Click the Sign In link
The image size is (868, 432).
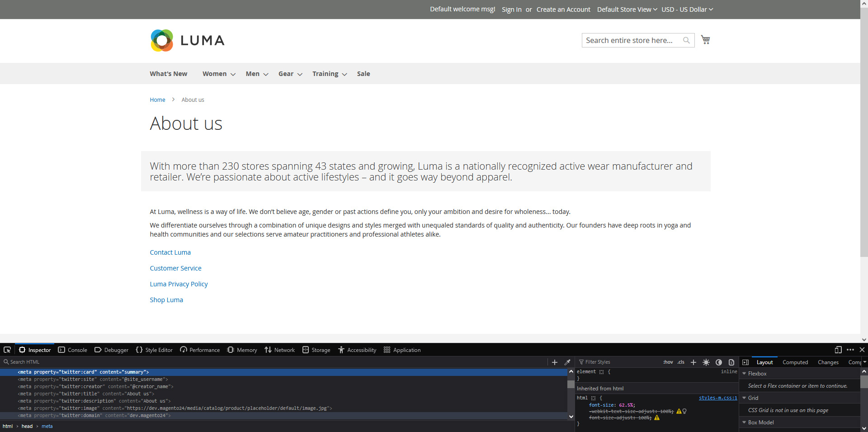click(511, 9)
